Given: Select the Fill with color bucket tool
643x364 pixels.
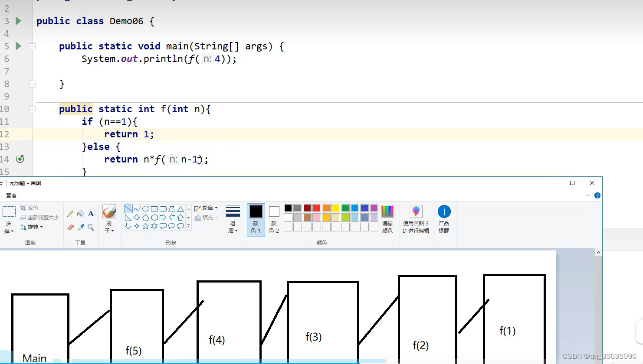Looking at the screenshot, I should click(x=81, y=214).
